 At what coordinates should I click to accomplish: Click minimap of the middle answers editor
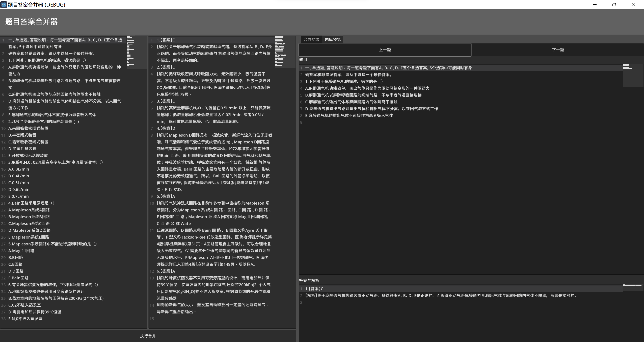pyautogui.click(x=280, y=52)
